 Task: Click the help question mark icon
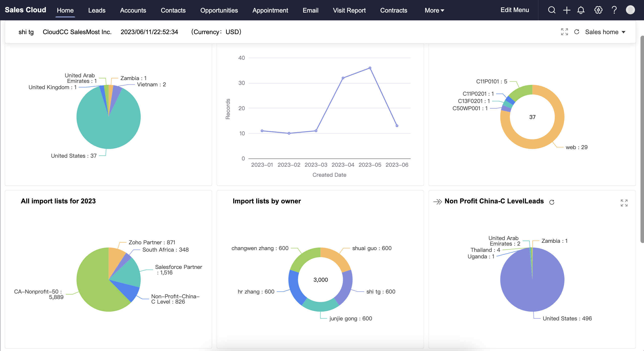[x=614, y=10]
